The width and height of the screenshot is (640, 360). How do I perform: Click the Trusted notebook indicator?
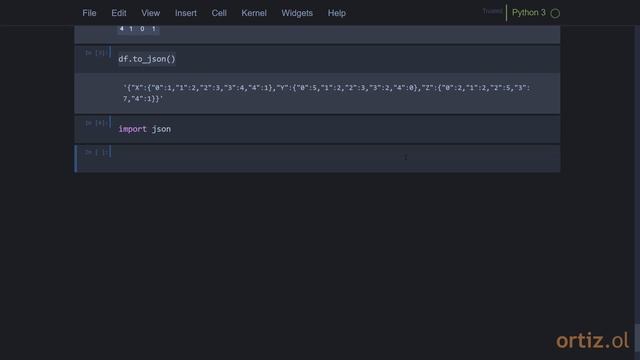492,11
